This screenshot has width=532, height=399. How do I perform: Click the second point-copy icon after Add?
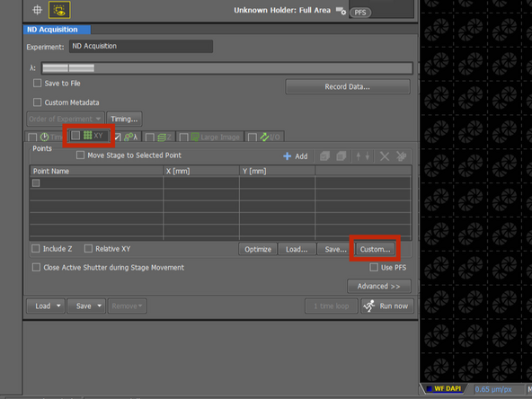pos(341,156)
